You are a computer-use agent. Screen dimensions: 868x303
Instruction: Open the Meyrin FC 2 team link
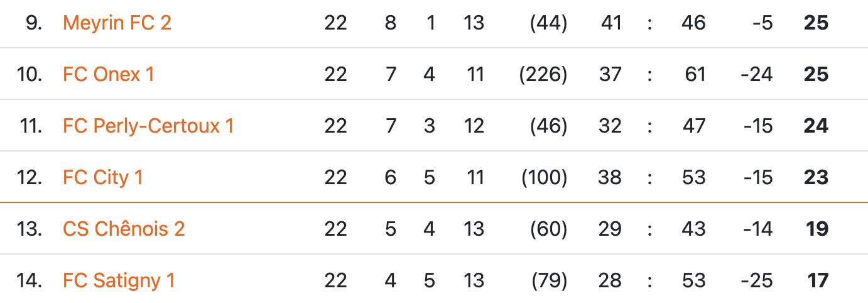(117, 23)
